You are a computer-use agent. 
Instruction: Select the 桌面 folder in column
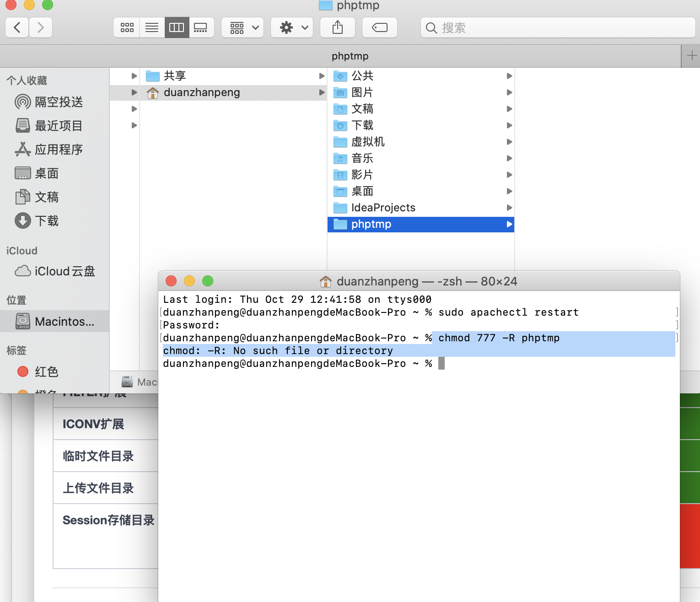coord(421,191)
